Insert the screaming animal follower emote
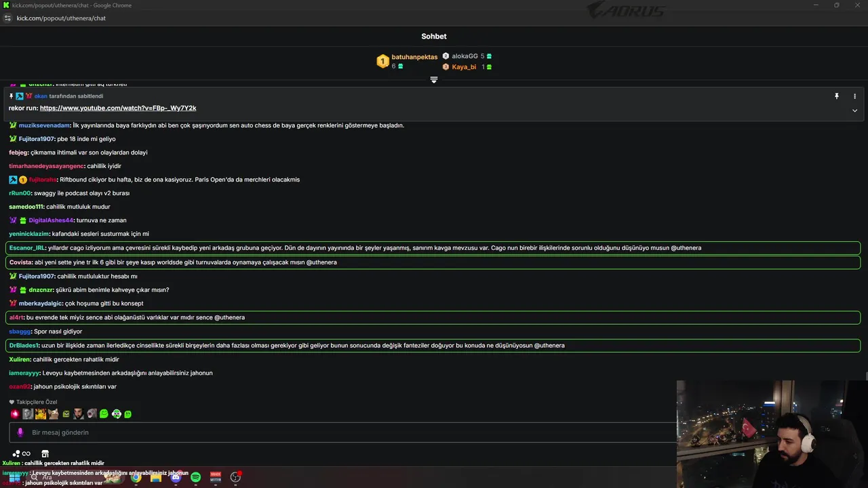This screenshot has width=868, height=488. [92, 414]
